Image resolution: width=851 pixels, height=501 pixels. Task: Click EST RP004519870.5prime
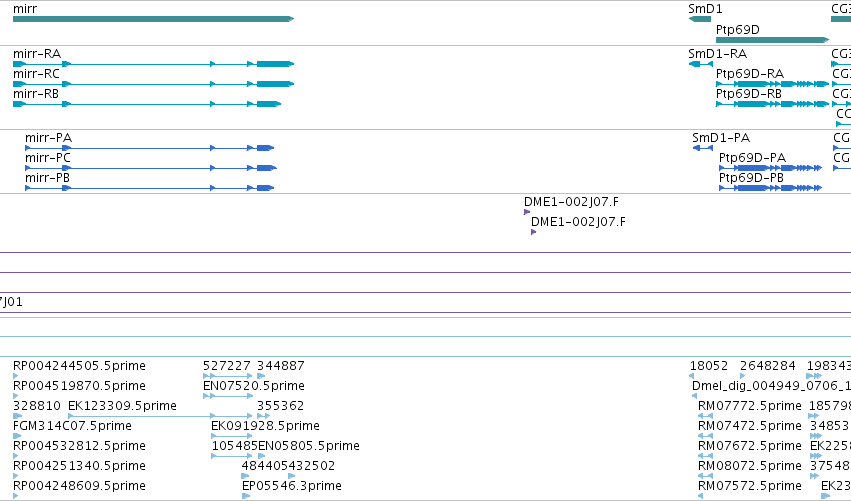(16, 396)
